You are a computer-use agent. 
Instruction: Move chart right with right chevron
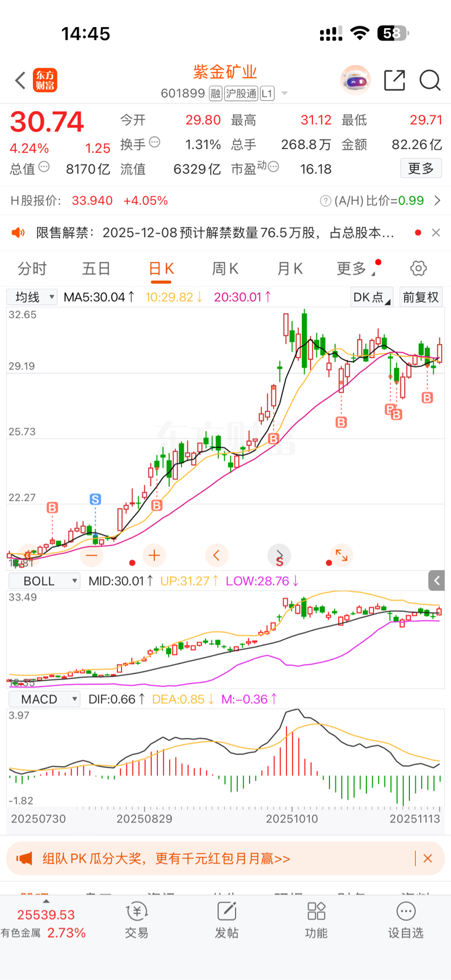279,555
